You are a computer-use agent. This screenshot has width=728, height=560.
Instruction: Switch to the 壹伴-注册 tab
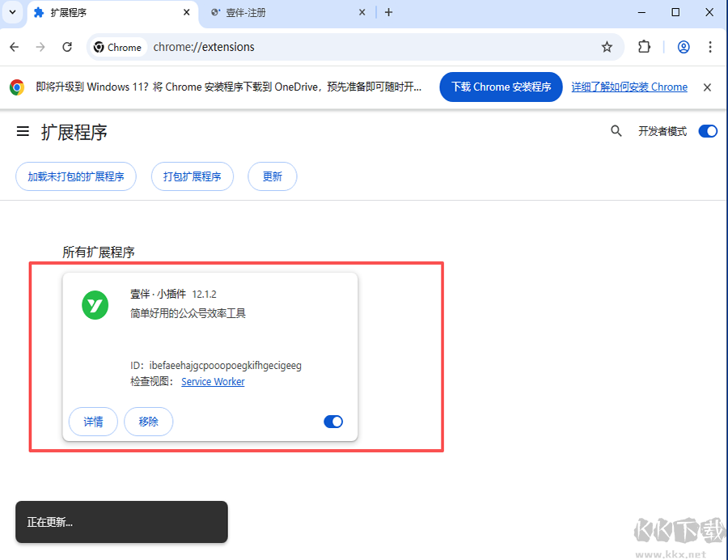(286, 12)
